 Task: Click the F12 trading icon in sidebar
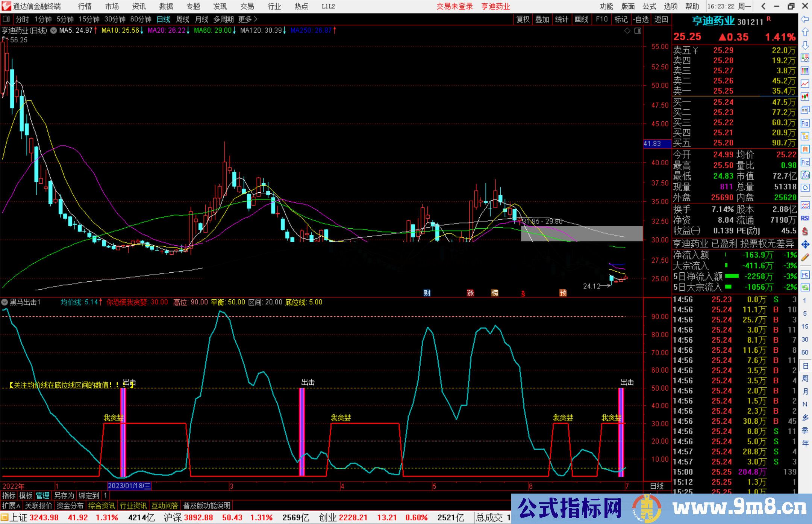pos(805,162)
